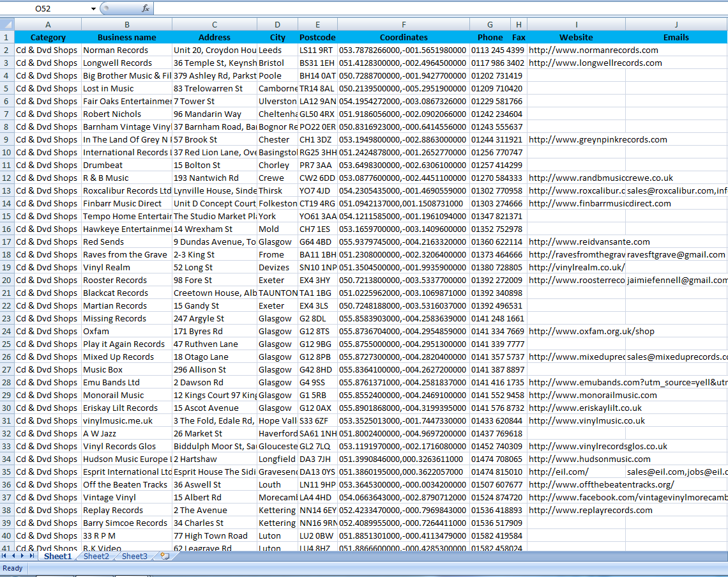Open the hudsonmusic.com website link

point(589,459)
